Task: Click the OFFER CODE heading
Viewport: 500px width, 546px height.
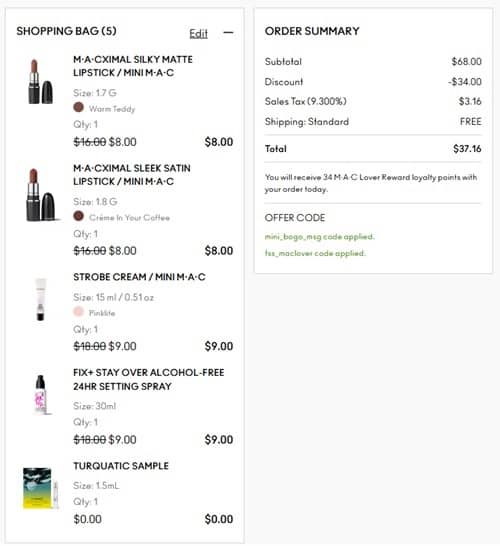Action: [295, 218]
